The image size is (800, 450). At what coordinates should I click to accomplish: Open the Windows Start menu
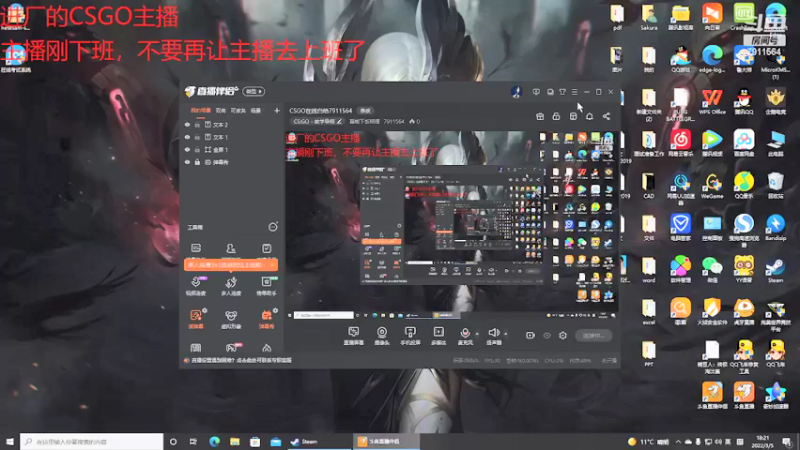10,441
